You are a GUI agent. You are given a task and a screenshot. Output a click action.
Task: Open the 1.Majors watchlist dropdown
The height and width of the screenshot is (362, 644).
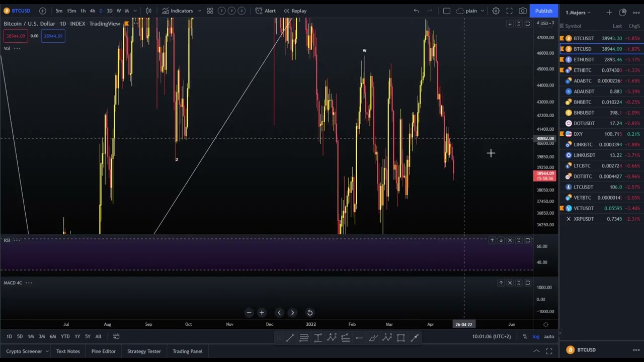tap(578, 13)
